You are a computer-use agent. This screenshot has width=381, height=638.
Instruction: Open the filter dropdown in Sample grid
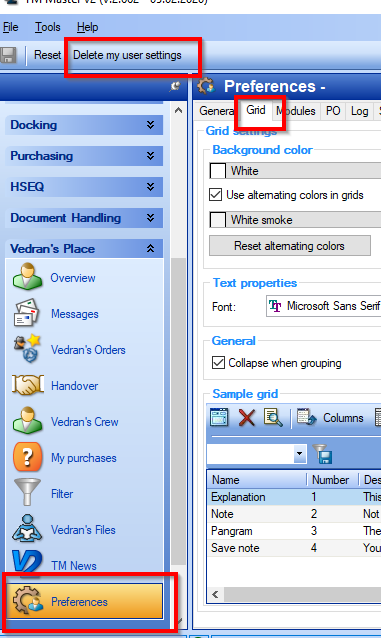[x=300, y=453]
